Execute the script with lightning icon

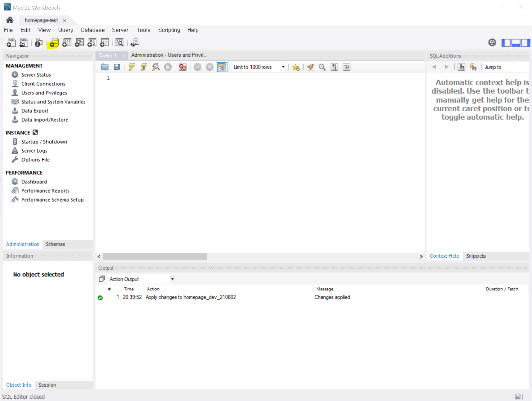[132, 67]
